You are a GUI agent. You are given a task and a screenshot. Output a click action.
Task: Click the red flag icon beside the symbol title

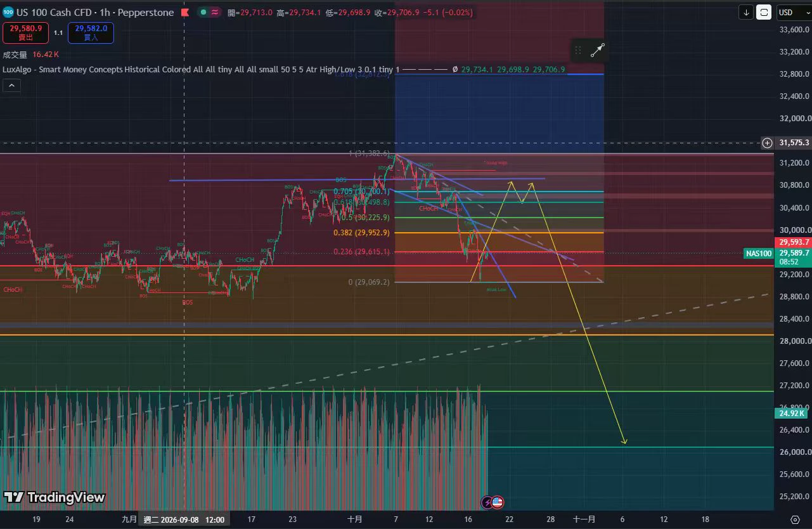(x=184, y=12)
